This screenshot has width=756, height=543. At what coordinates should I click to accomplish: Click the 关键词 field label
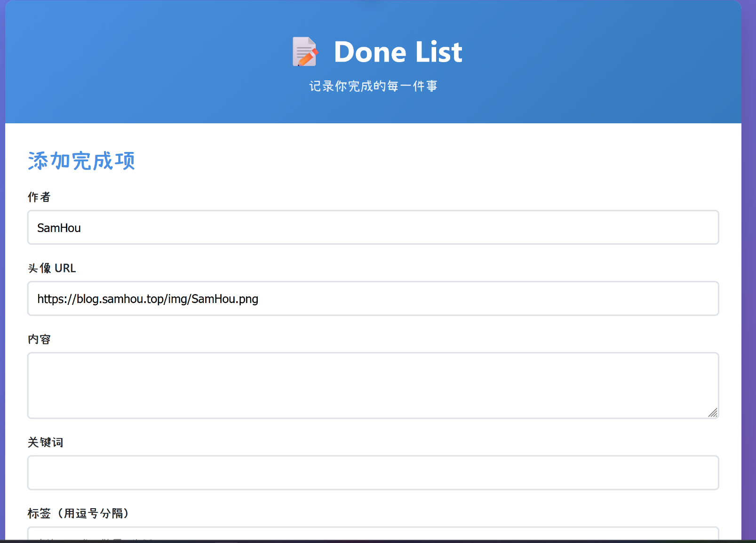(x=46, y=442)
